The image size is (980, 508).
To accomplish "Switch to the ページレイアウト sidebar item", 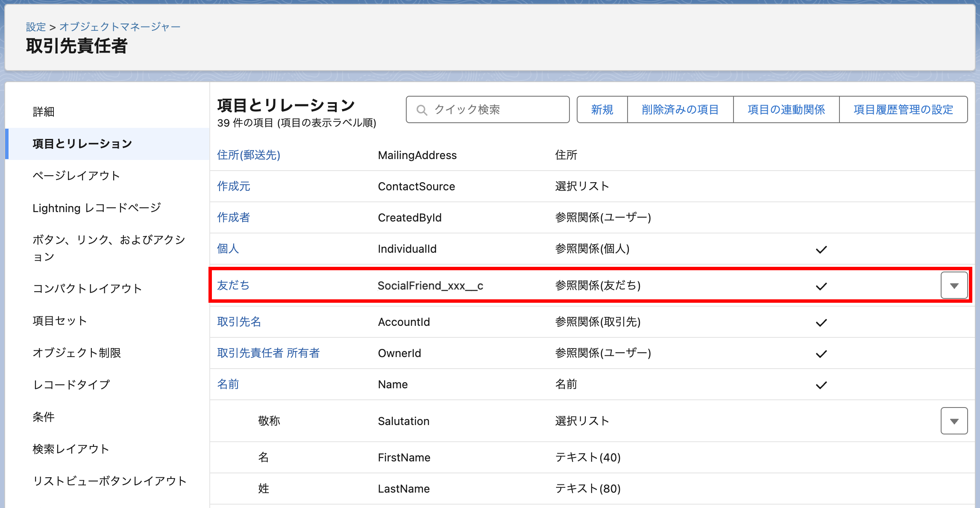I will click(x=76, y=176).
